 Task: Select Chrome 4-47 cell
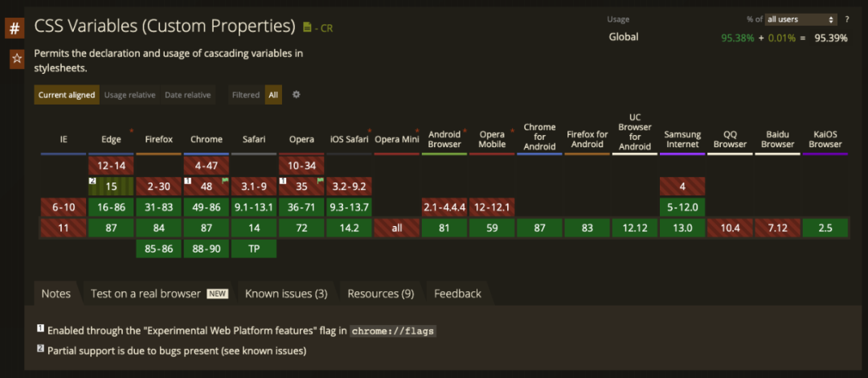point(207,165)
